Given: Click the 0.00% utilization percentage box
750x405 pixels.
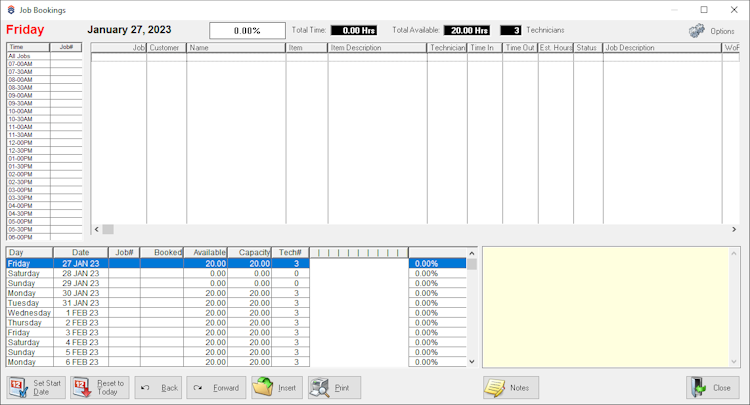Looking at the screenshot, I should point(247,31).
